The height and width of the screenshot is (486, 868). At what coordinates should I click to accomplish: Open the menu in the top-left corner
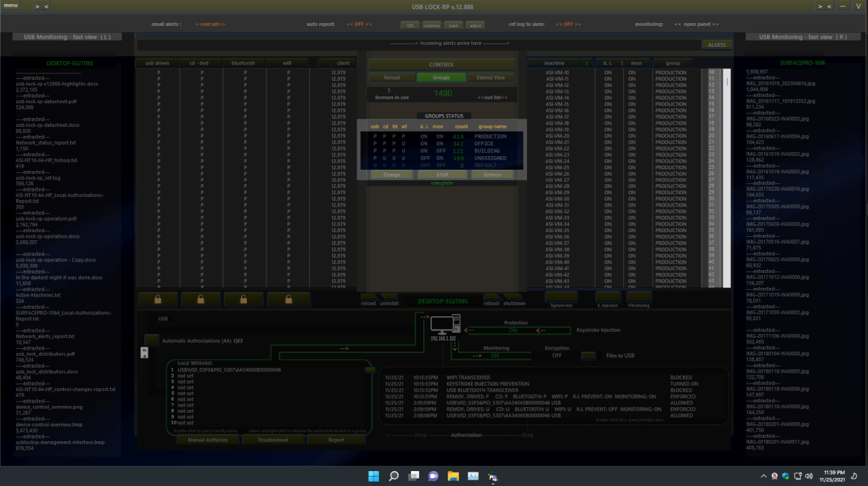point(10,4)
